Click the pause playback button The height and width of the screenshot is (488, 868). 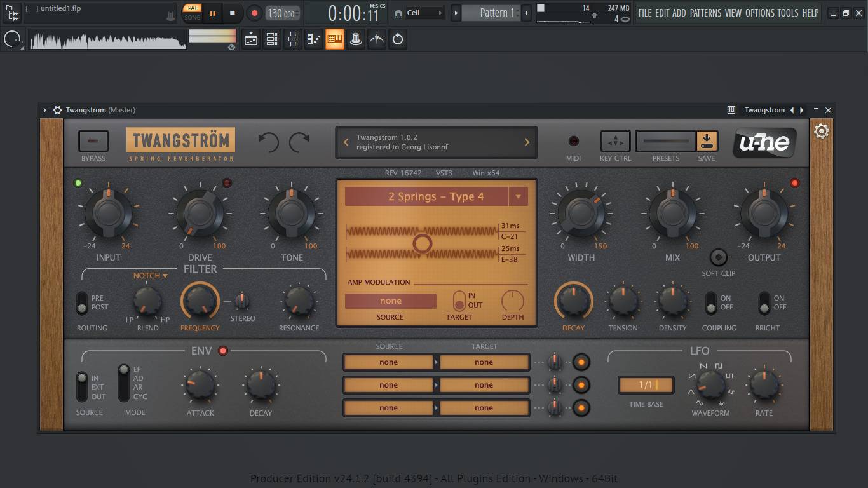tap(212, 13)
